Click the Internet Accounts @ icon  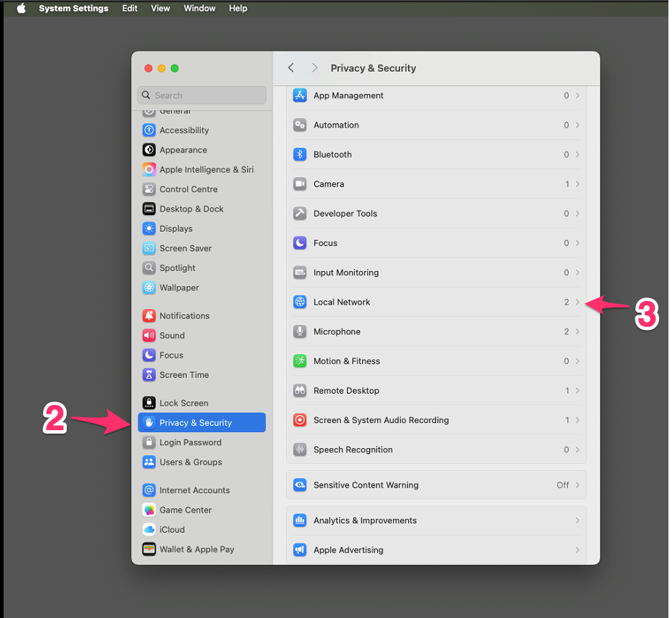[x=148, y=490]
